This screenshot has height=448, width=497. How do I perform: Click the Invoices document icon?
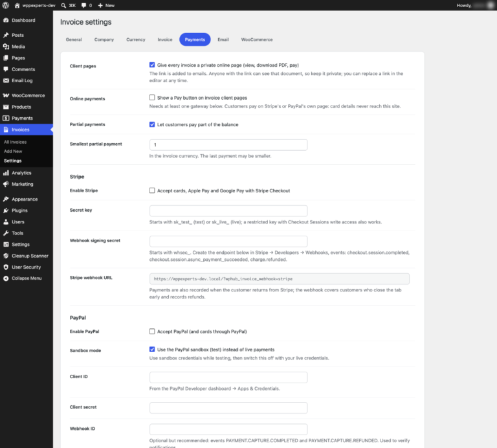coord(6,129)
